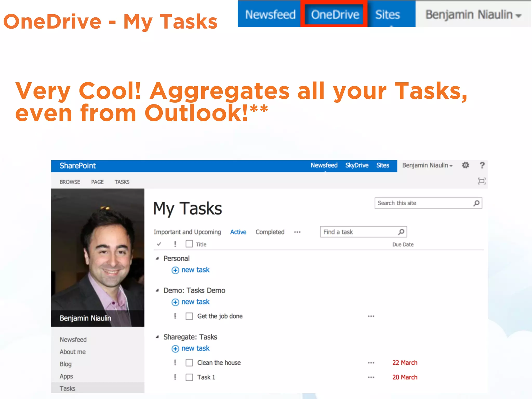The height and width of the screenshot is (399, 532).
Task: Click the completed checkmark column header
Action: point(159,244)
